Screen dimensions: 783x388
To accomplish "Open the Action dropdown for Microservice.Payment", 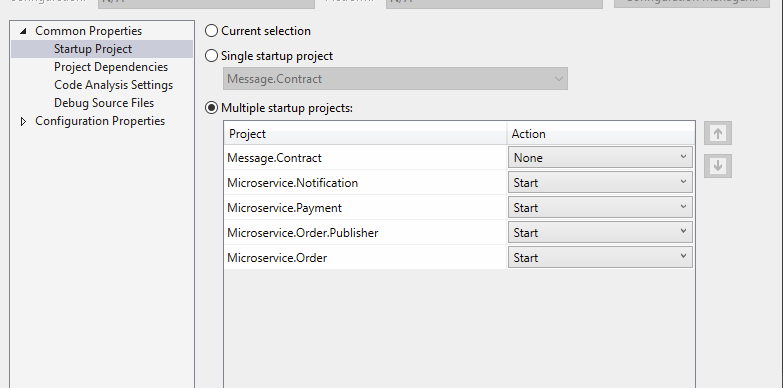I will coord(600,207).
